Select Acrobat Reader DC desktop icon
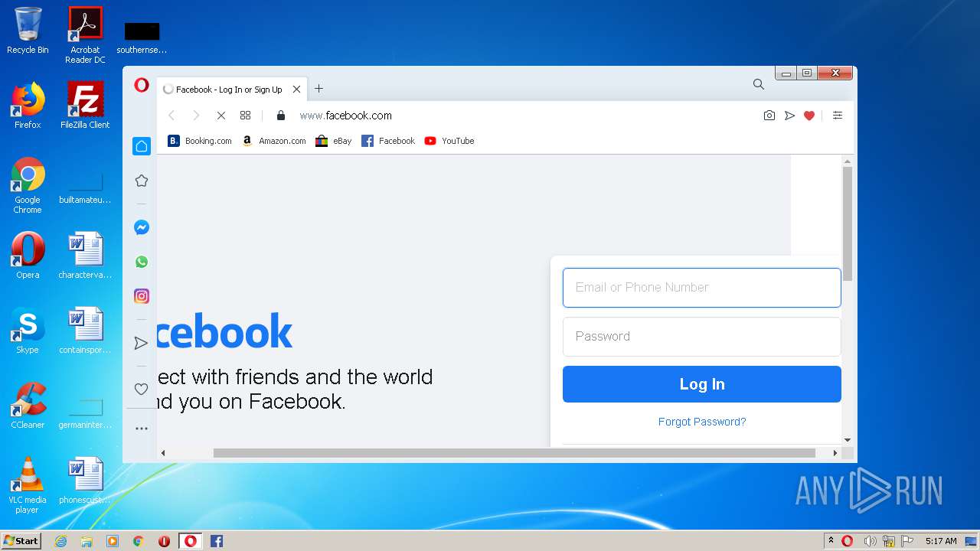 (x=85, y=35)
